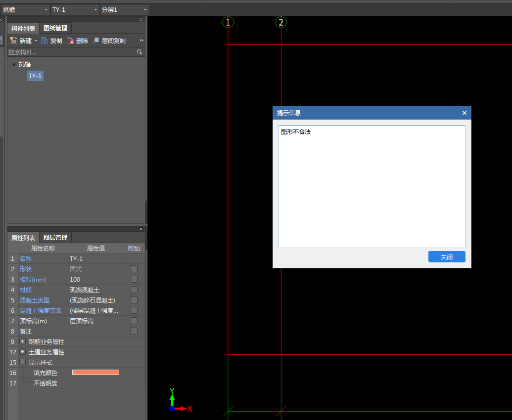Switch to 图纸管理 tab
The height and width of the screenshot is (420, 512).
click(x=55, y=28)
